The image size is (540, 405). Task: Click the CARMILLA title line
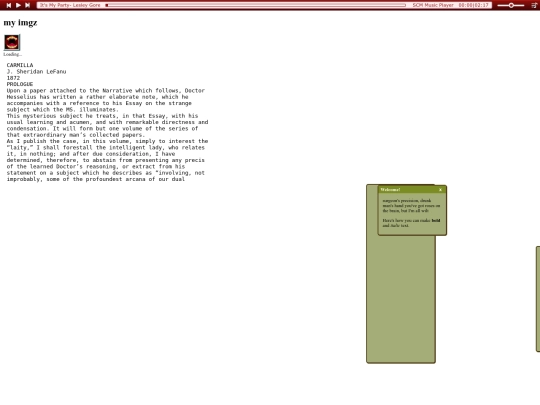tap(20, 65)
